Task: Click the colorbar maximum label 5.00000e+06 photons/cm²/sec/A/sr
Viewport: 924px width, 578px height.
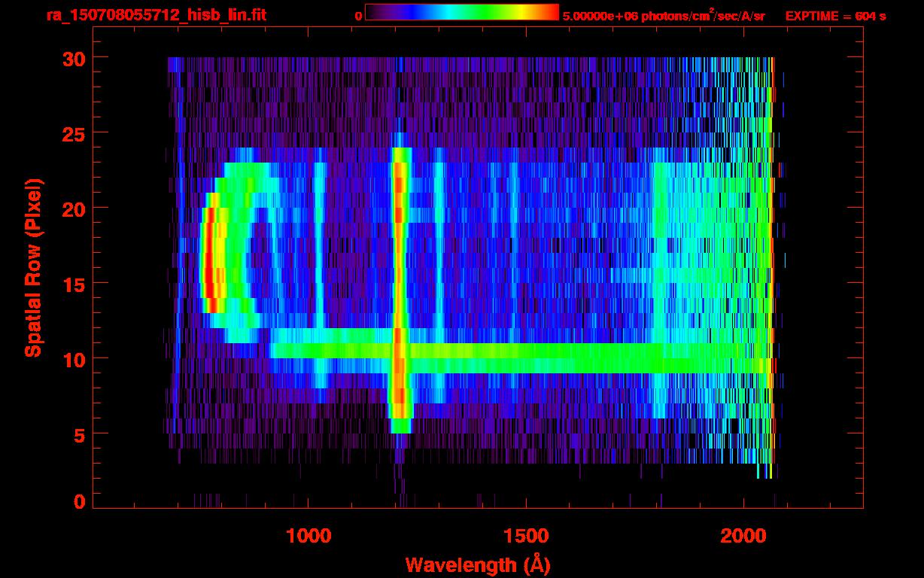Action: tap(664, 15)
